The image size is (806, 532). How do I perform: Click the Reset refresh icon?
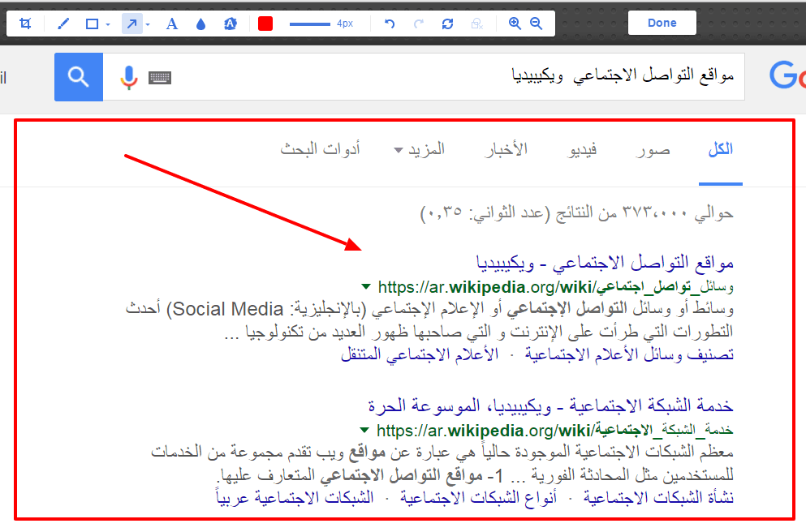tap(448, 24)
